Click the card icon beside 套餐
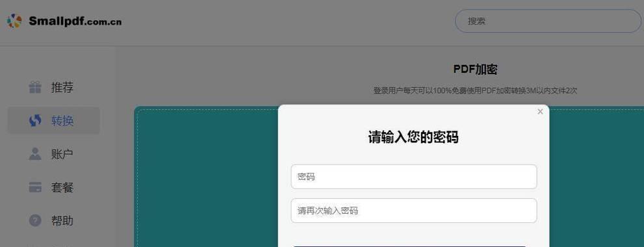The image size is (644, 247). click(x=35, y=187)
